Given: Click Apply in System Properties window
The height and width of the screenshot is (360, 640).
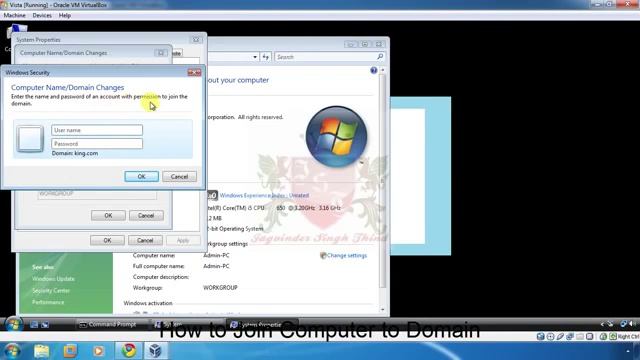Looking at the screenshot, I should tap(183, 240).
